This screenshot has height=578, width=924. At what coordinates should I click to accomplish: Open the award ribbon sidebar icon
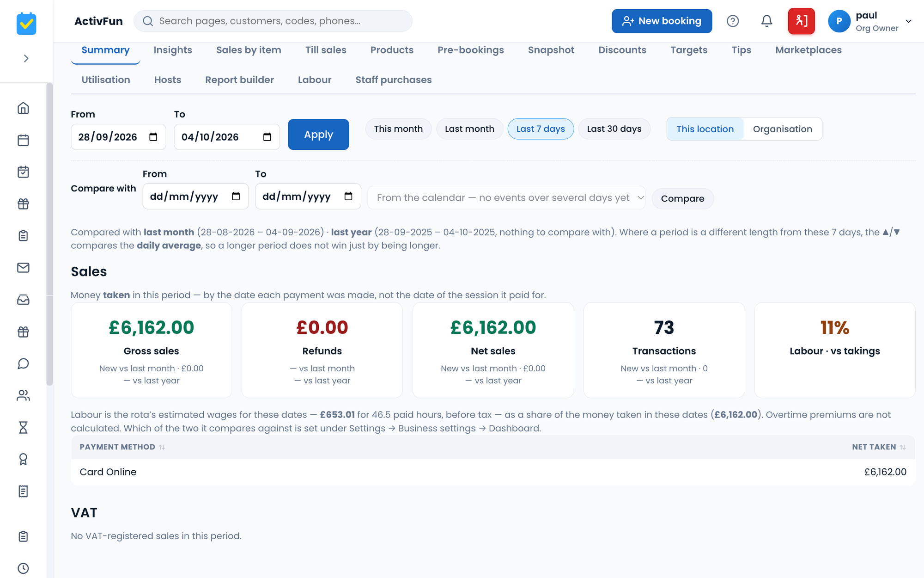point(23,459)
